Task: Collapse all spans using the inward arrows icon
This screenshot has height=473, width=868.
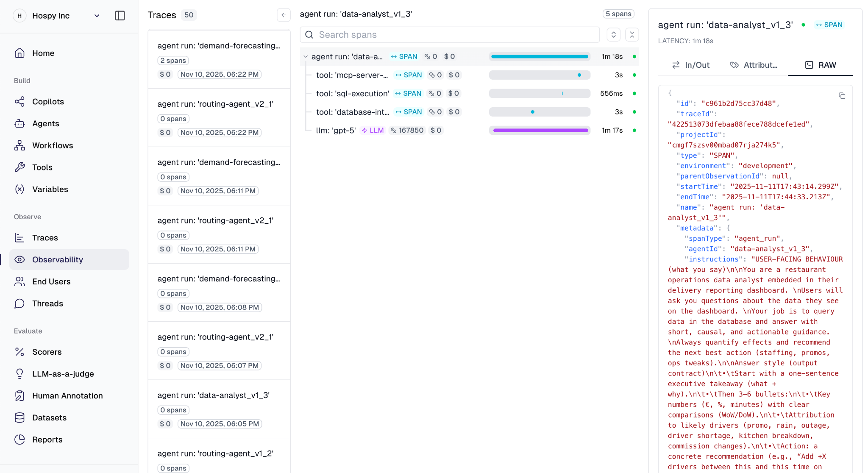Action: click(x=632, y=35)
